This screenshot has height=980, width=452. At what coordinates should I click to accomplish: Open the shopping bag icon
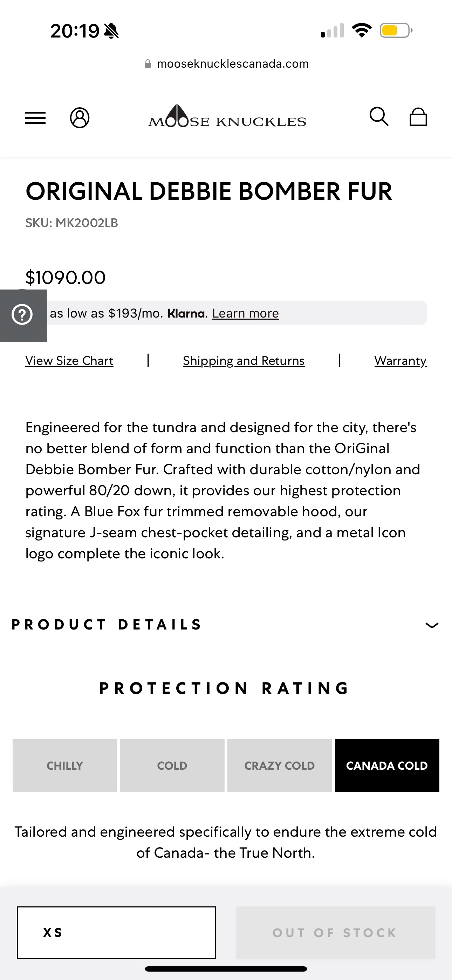(x=418, y=117)
